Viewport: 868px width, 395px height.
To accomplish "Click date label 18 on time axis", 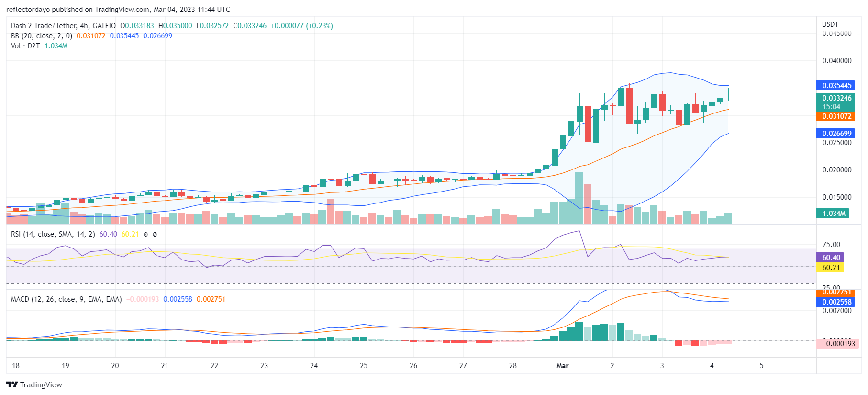I will coord(16,366).
